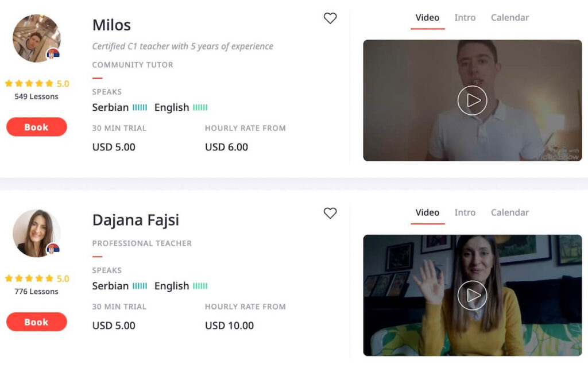This screenshot has width=588, height=368.
Task: Book a lesson with Dajana Fajsi
Action: 36,322
